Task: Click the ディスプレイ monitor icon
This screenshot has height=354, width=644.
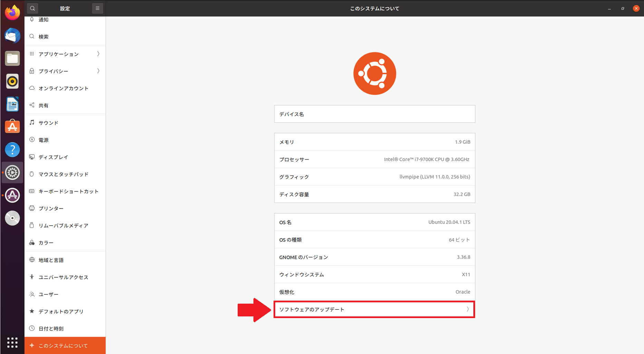Action: coord(32,157)
